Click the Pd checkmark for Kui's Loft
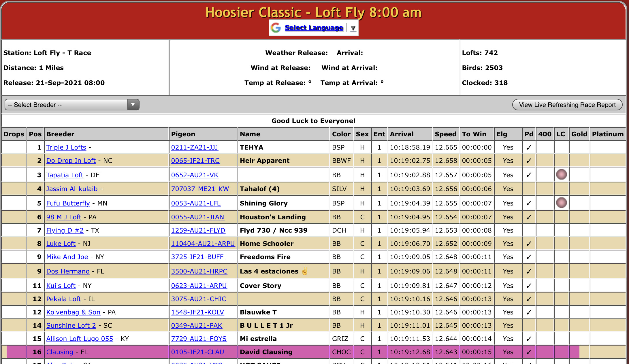The image size is (629, 364). (529, 286)
